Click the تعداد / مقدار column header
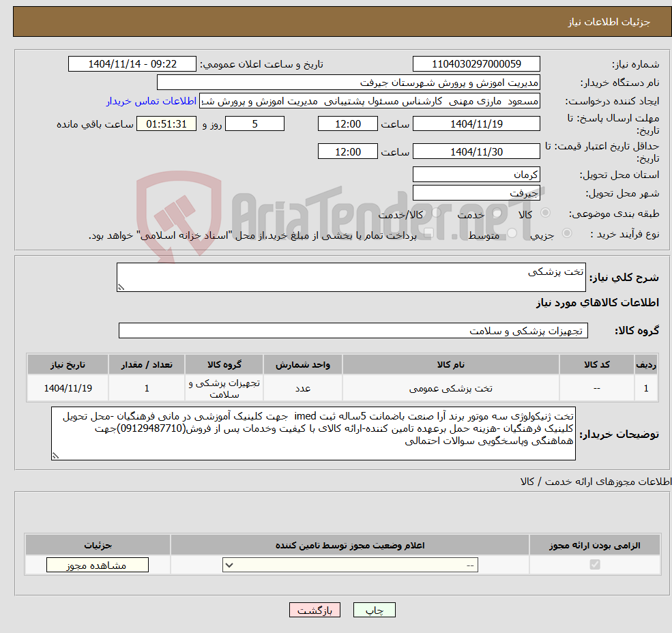This screenshot has height=633, width=672. [147, 364]
